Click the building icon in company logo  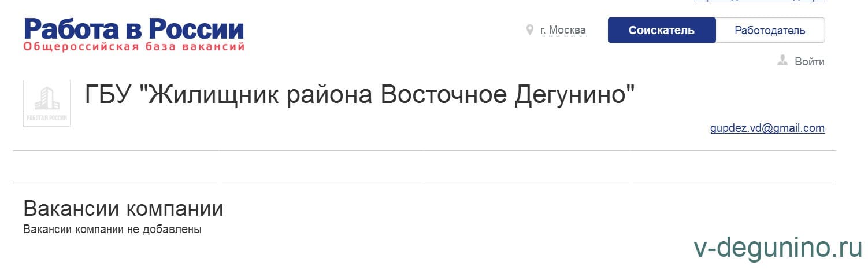point(47,98)
